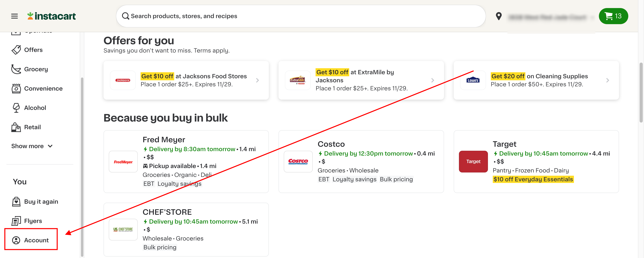Click the Account person icon
The width and height of the screenshot is (644, 258).
pyautogui.click(x=16, y=240)
